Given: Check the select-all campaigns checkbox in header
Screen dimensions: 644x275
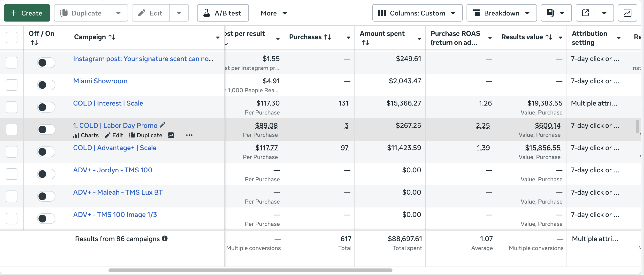Looking at the screenshot, I should (12, 37).
